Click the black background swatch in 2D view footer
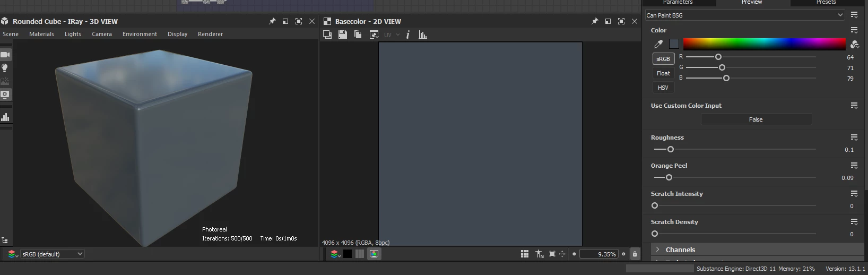The image size is (868, 275). (348, 254)
